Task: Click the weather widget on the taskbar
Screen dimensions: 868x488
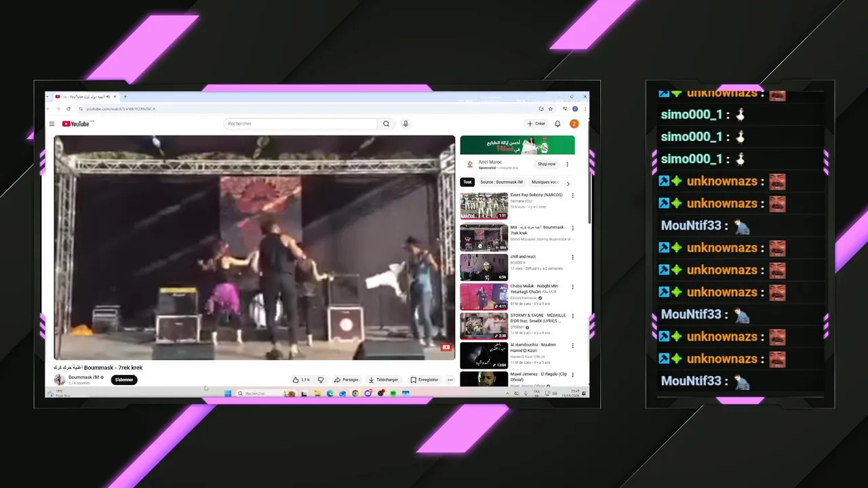Action: 61,393
